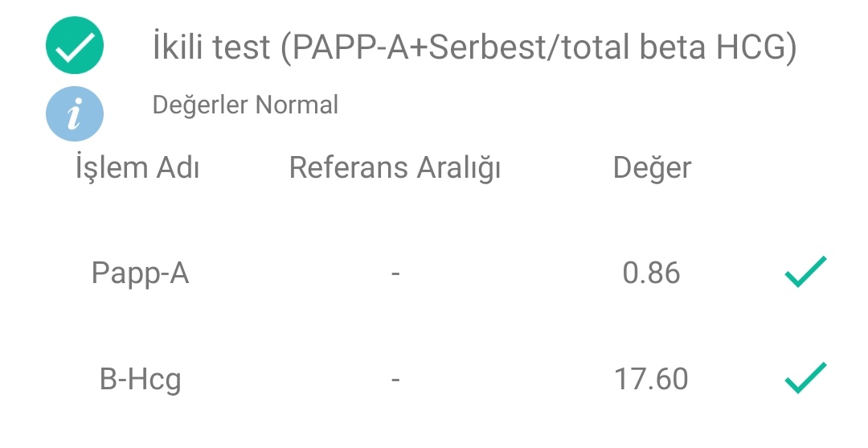This screenshot has height=448, width=868.
Task: Select the Papp-A row label
Action: pos(140,273)
